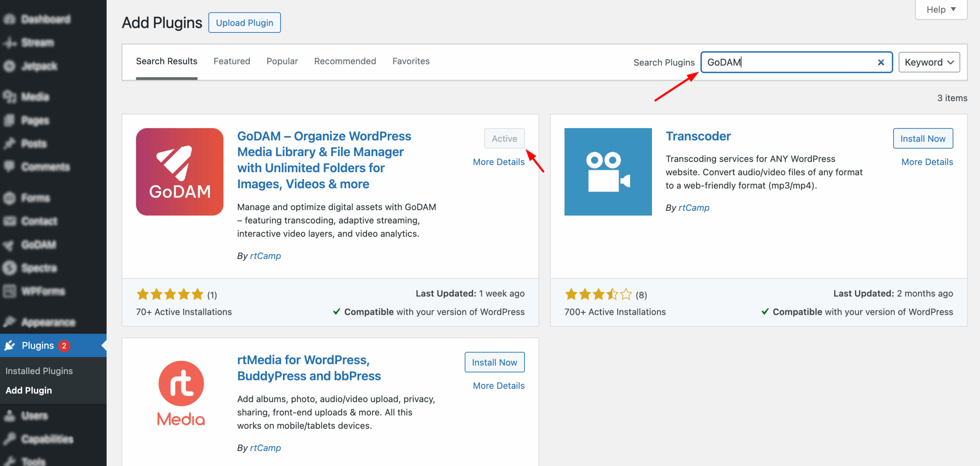Open More Details for rtMedia
The image size is (980, 466).
498,386
